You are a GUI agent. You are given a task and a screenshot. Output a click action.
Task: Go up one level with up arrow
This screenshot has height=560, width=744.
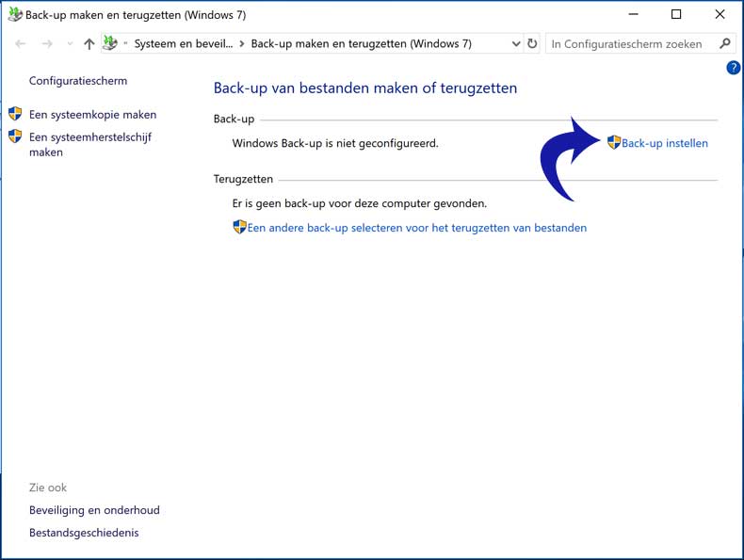(89, 44)
